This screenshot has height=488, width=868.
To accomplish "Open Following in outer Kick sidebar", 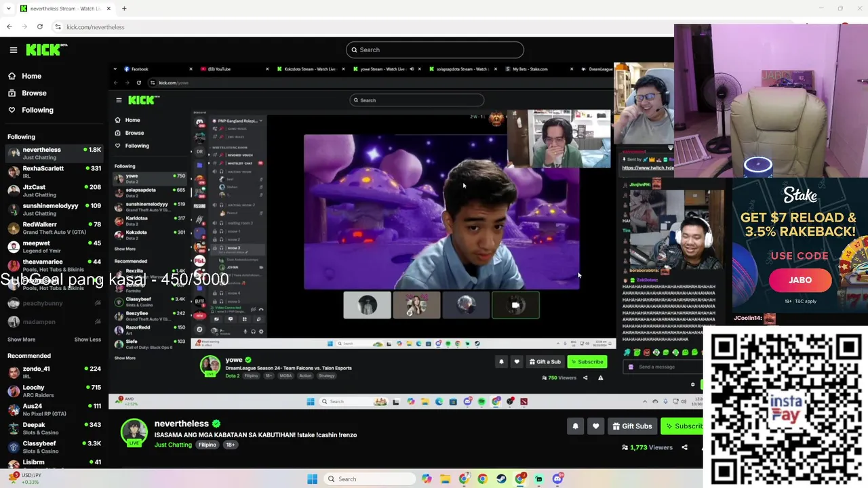I will click(37, 110).
